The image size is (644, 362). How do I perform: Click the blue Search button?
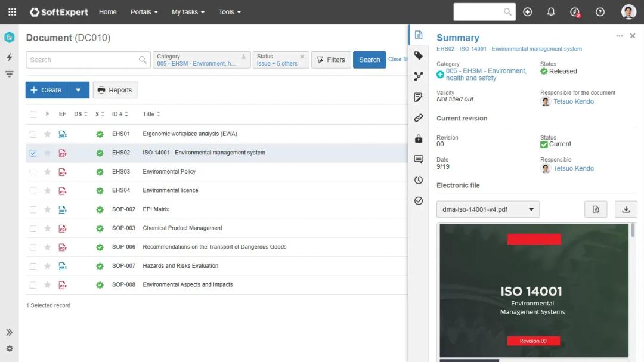369,60
